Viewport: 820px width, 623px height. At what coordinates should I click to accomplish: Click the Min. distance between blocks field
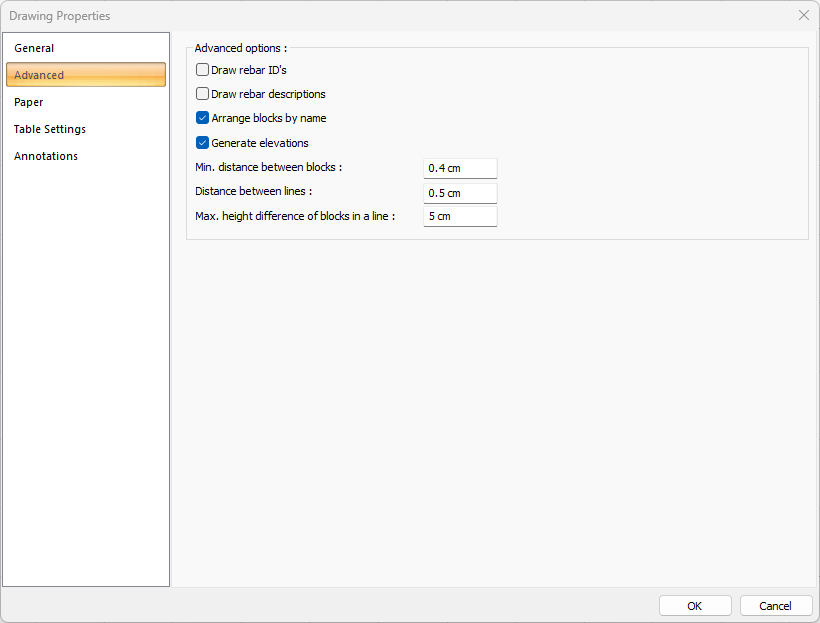[460, 168]
